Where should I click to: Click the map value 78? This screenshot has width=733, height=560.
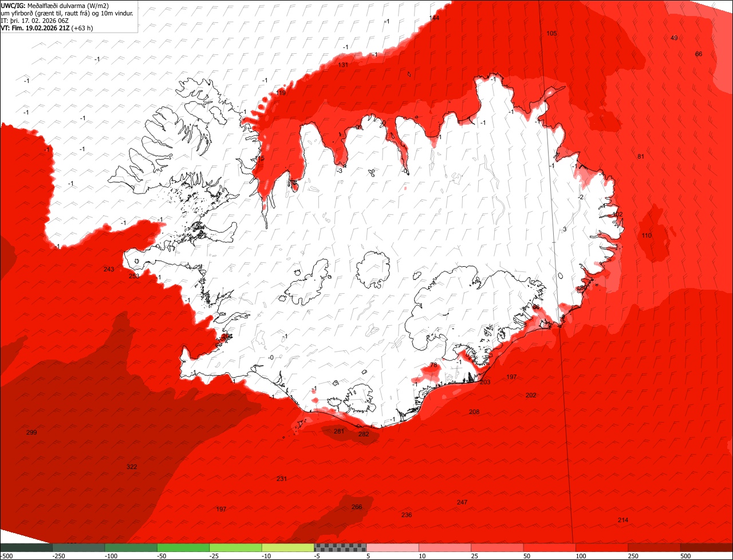pos(434,365)
